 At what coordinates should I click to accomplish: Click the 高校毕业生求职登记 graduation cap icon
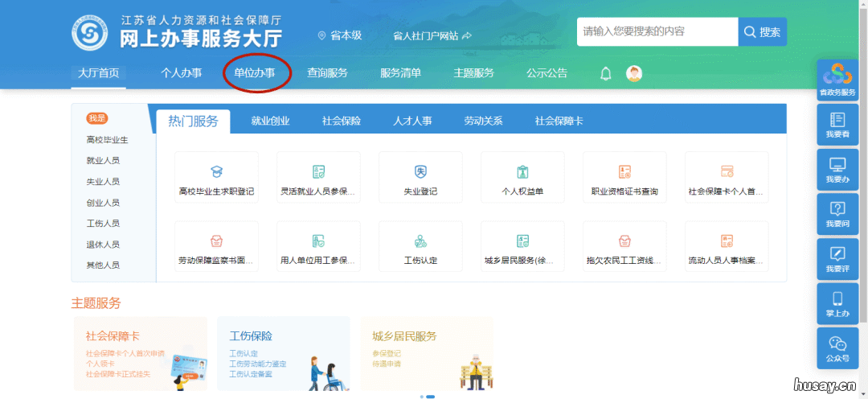pos(216,171)
